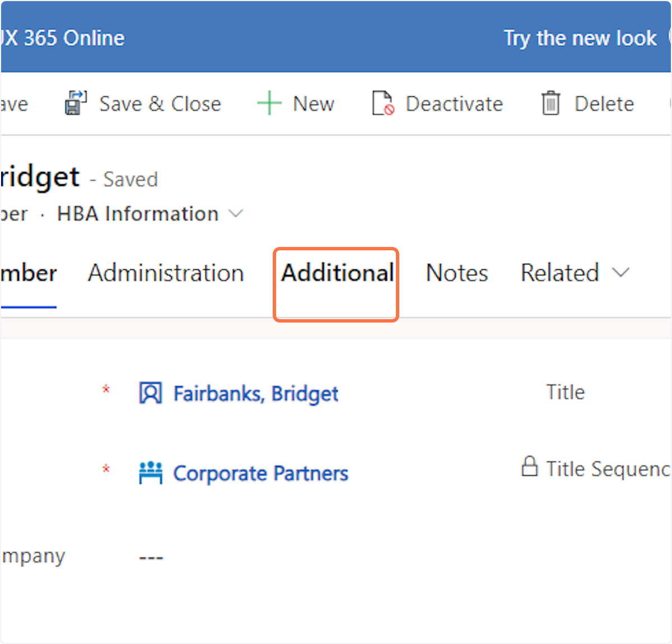Viewport: 672px width, 644px height.
Task: Click the group icon beside Corporate Partners
Action: (150, 473)
